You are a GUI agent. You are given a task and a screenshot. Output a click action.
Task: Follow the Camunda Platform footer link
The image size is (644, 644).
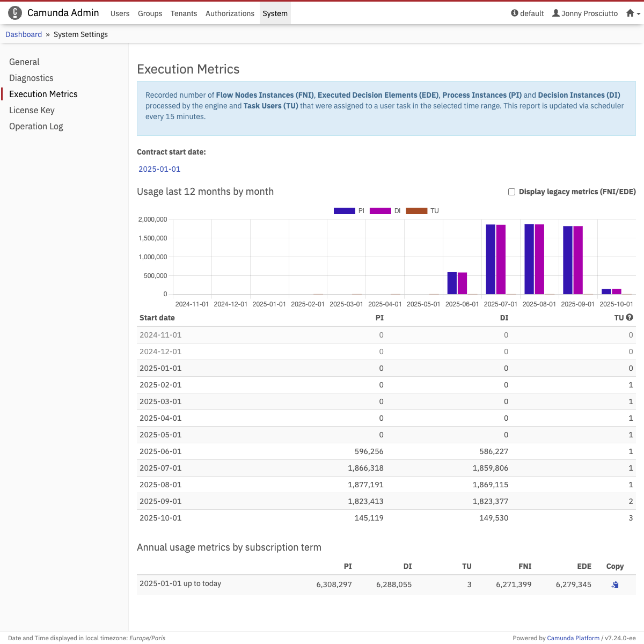pos(573,638)
